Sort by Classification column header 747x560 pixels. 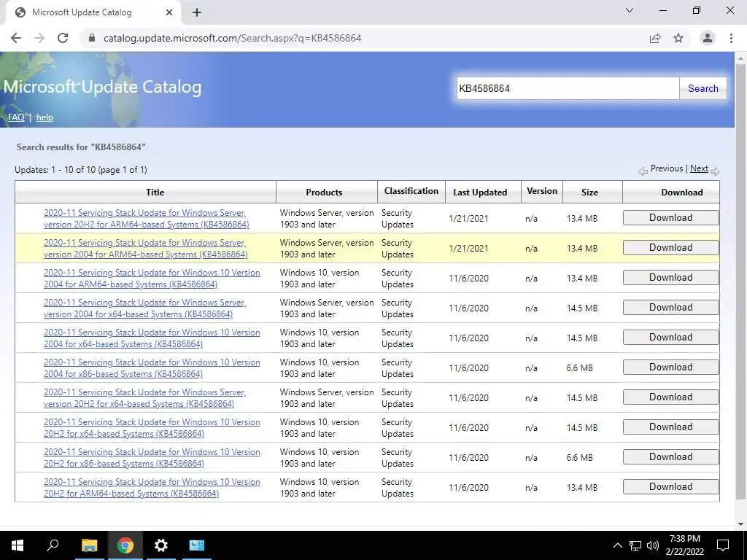[411, 191]
